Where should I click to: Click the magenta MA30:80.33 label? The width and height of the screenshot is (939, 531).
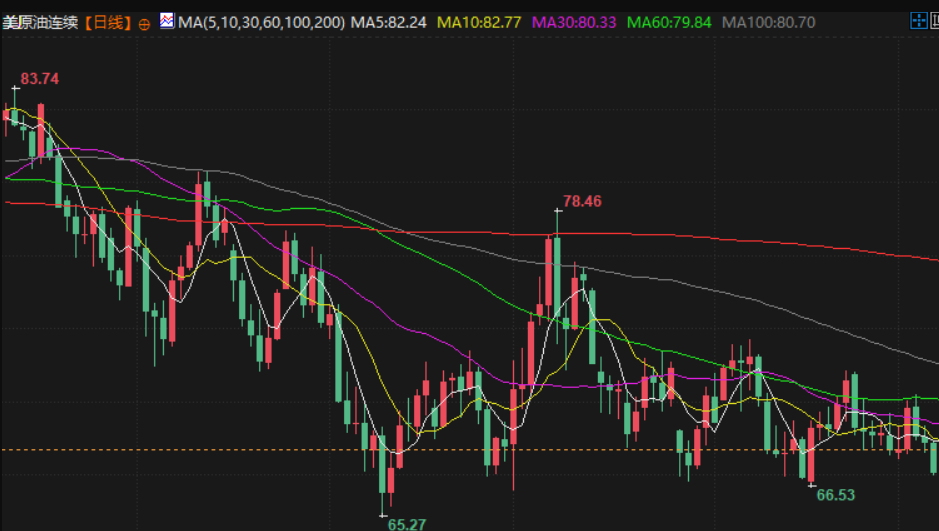pos(574,23)
